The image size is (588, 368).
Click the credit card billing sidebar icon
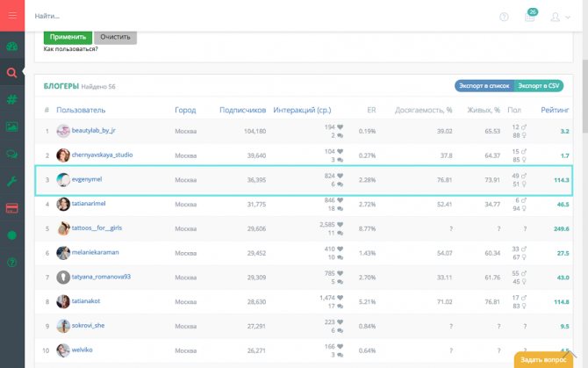click(x=12, y=208)
